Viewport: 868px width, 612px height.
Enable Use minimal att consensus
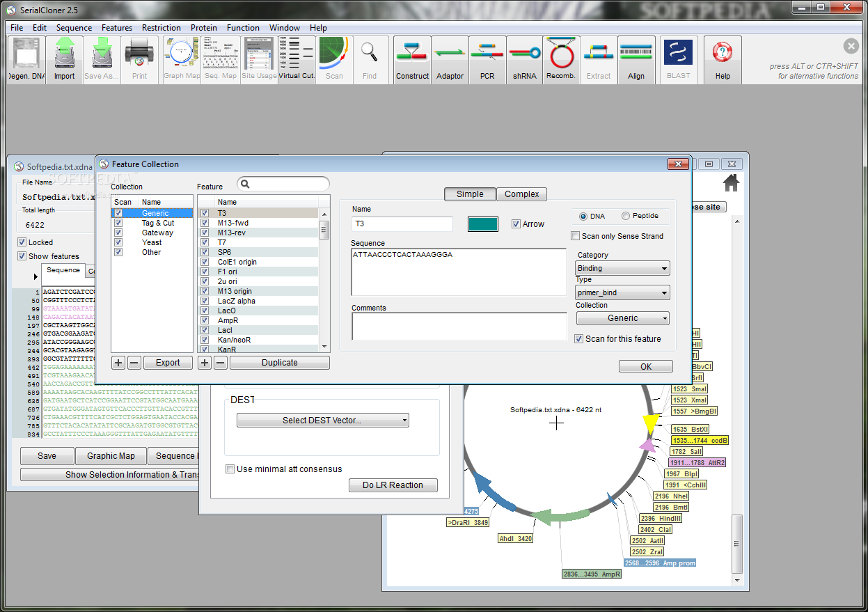coord(230,469)
